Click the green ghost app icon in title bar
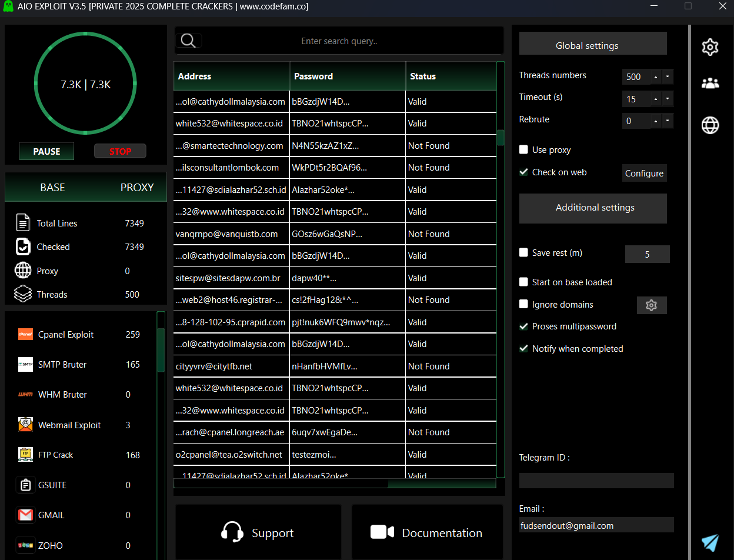734x560 pixels. click(8, 6)
